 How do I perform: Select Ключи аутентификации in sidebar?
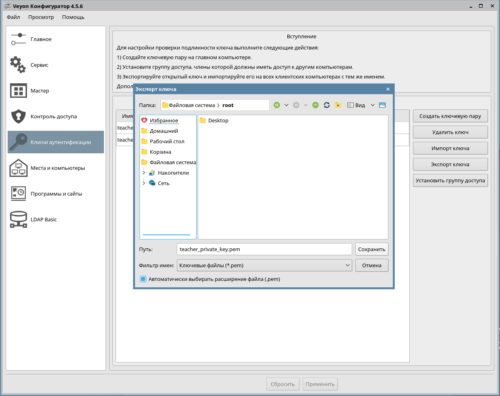click(x=56, y=142)
